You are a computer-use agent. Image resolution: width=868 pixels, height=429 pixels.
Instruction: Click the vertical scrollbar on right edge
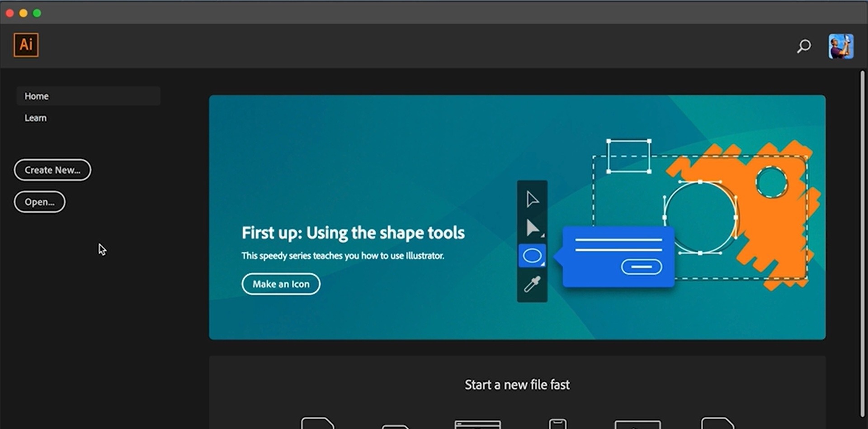(862, 243)
